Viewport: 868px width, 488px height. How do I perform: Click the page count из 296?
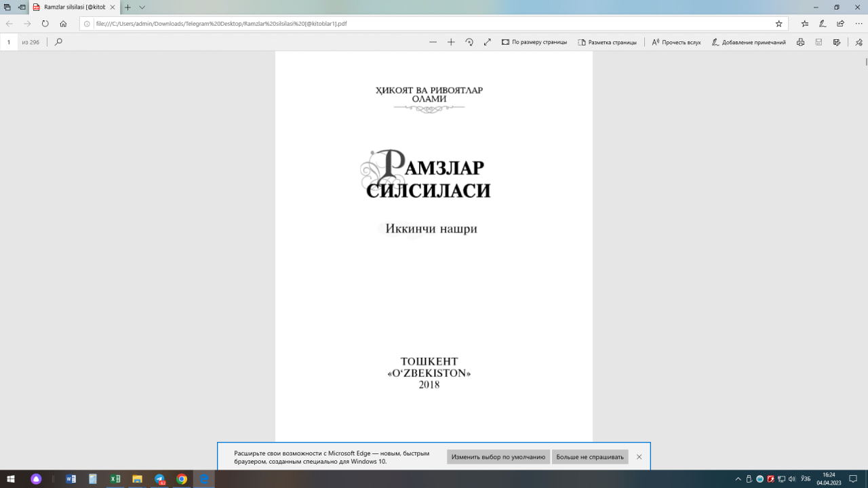(x=31, y=42)
